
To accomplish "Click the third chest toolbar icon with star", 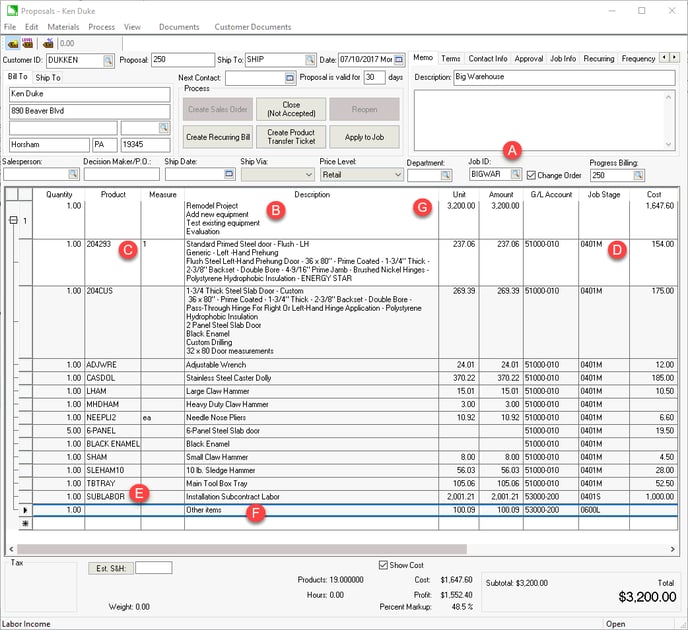I will (48, 43).
